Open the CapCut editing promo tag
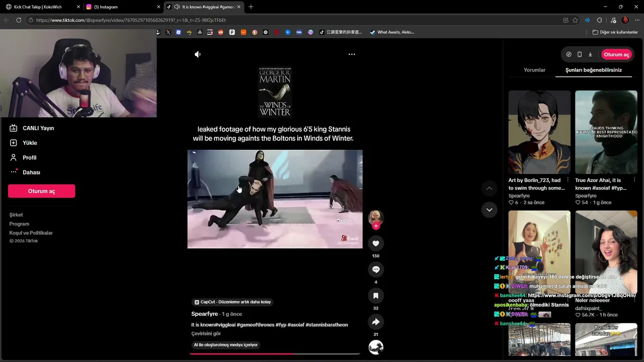Viewport: 644px width, 362px height. 233,302
